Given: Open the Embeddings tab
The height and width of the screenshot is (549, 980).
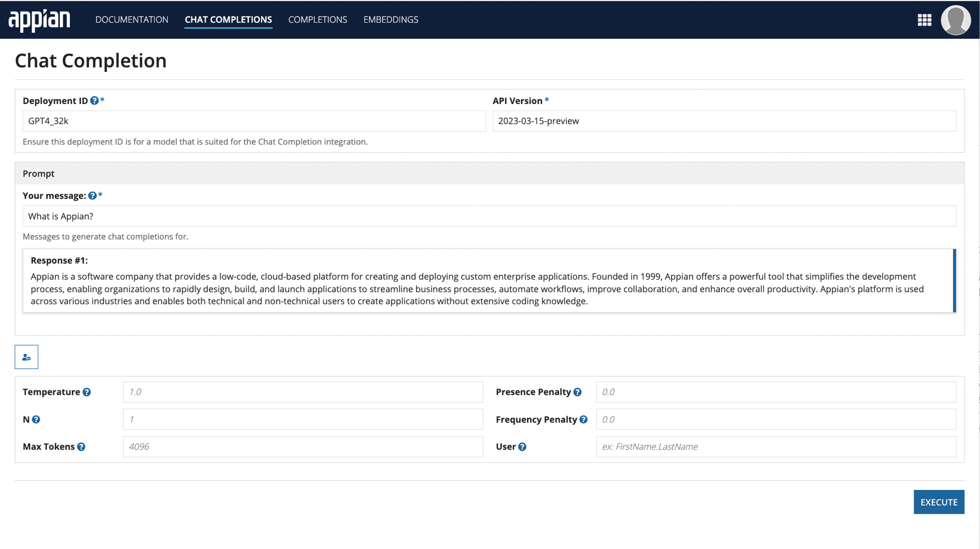Looking at the screenshot, I should pyautogui.click(x=391, y=19).
